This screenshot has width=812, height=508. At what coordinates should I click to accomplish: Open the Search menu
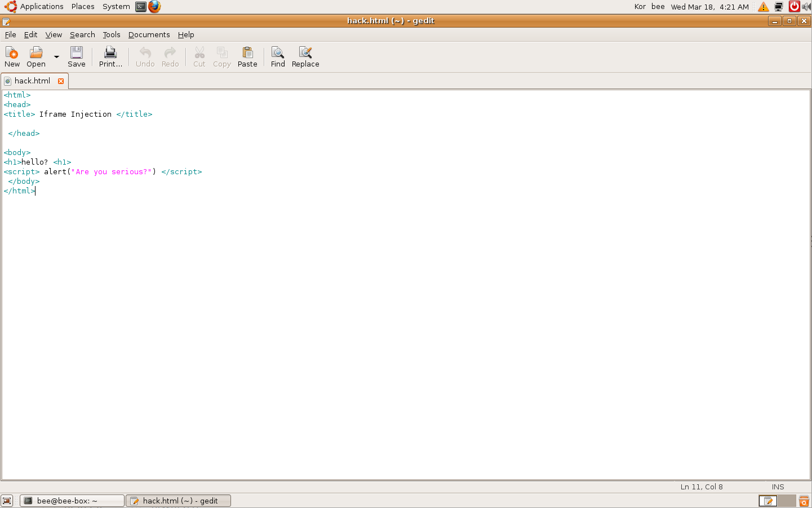82,34
